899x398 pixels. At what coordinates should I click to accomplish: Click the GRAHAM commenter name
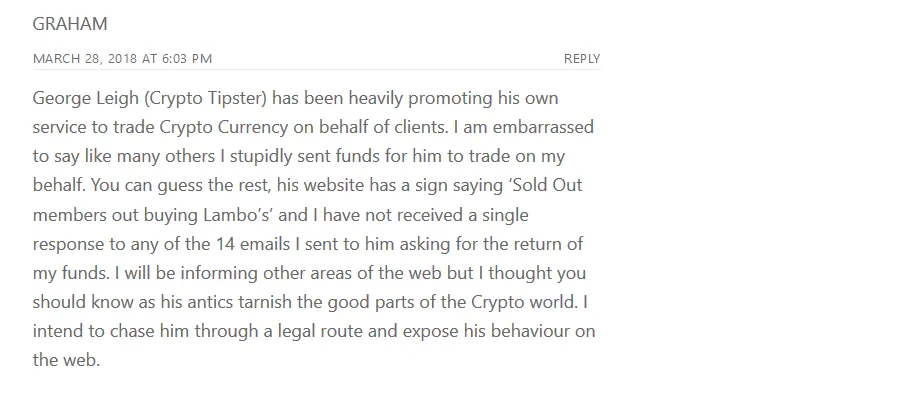pyautogui.click(x=70, y=24)
